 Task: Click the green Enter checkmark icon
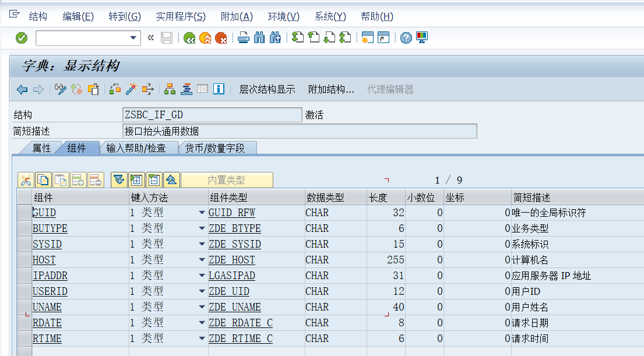[22, 38]
